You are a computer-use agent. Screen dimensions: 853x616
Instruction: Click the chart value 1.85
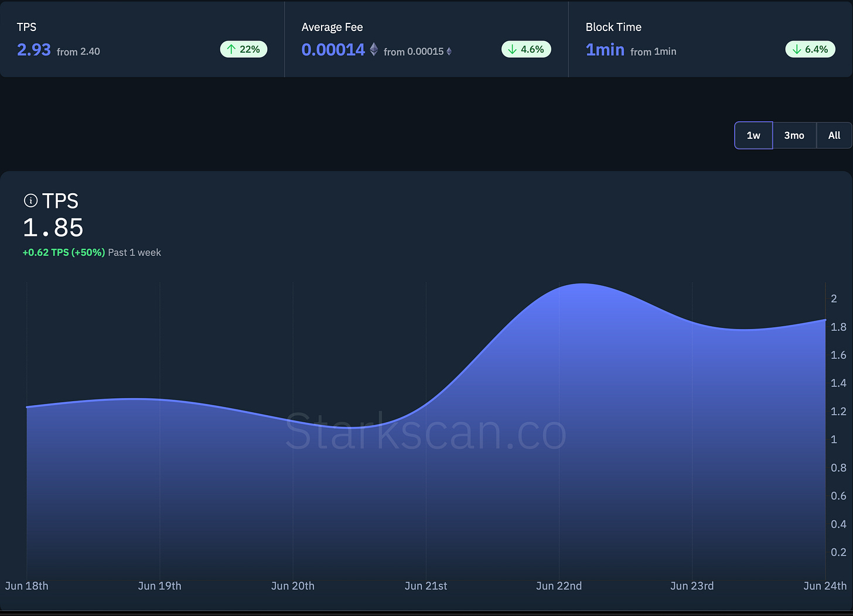point(53,227)
